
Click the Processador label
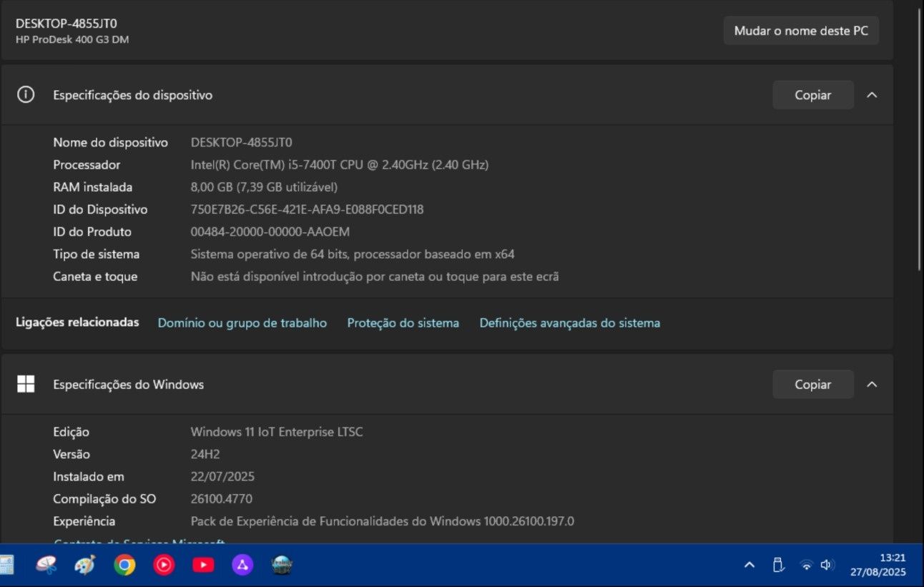coord(87,164)
